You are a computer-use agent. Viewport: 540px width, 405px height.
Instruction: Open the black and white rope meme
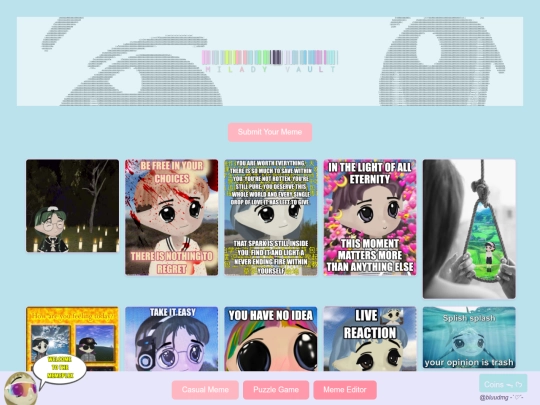coord(469,229)
